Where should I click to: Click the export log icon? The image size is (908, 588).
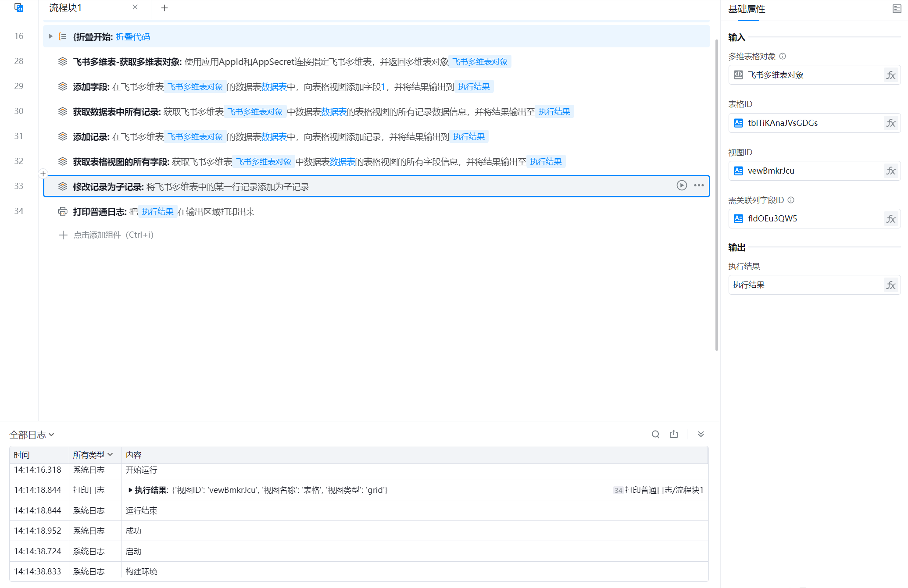point(674,434)
